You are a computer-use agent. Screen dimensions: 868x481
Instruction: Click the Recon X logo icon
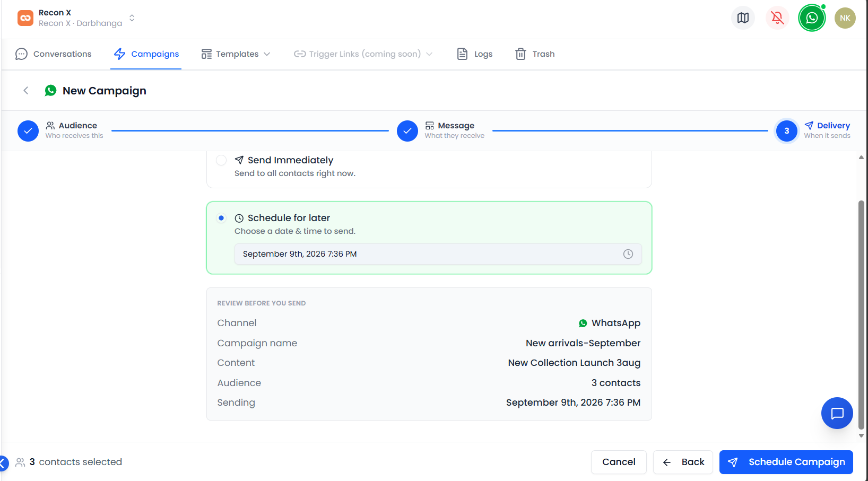pyautogui.click(x=25, y=18)
